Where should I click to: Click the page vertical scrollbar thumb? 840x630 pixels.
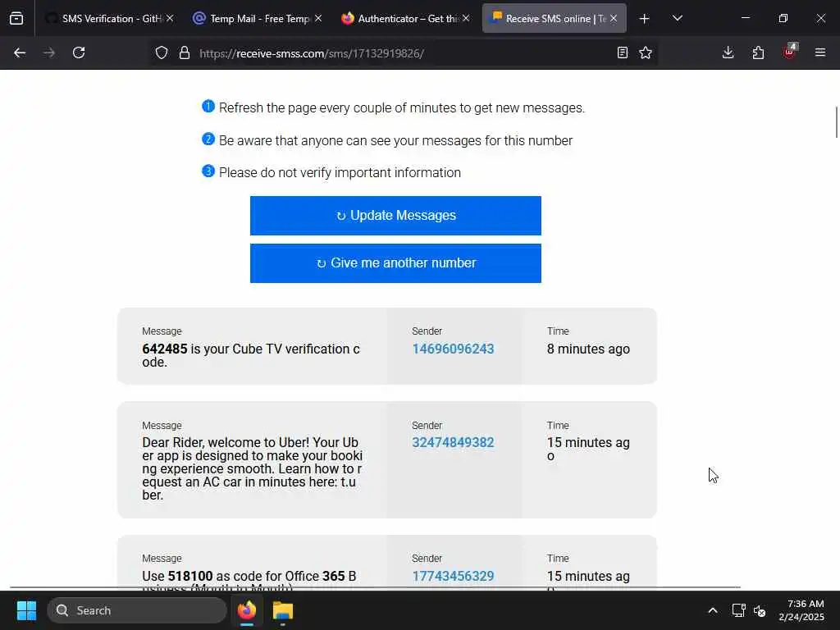(x=836, y=122)
